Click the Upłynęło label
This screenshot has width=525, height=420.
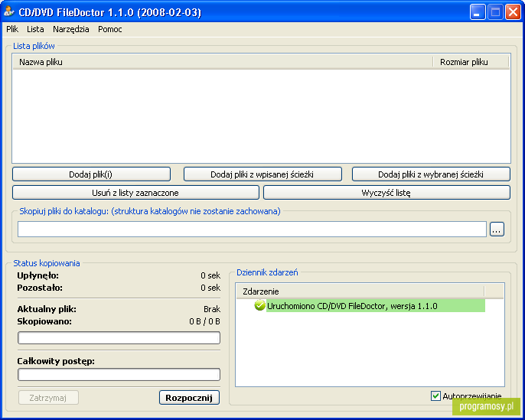37,275
